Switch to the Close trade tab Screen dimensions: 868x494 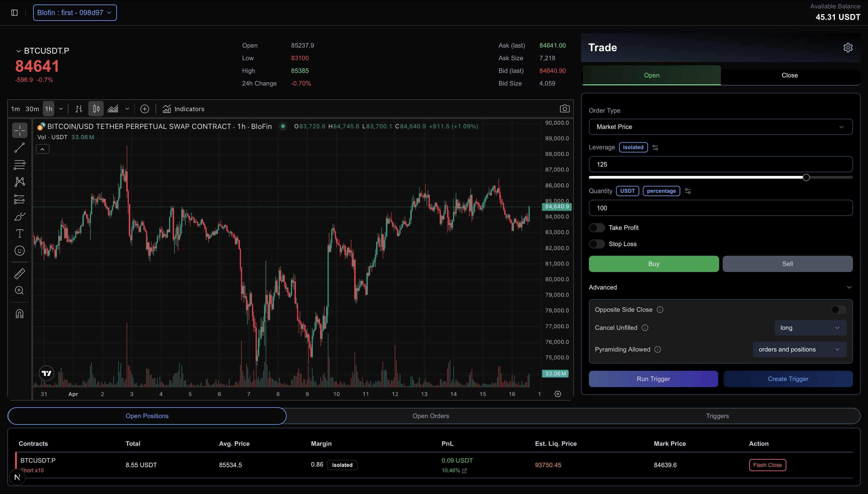tap(790, 75)
